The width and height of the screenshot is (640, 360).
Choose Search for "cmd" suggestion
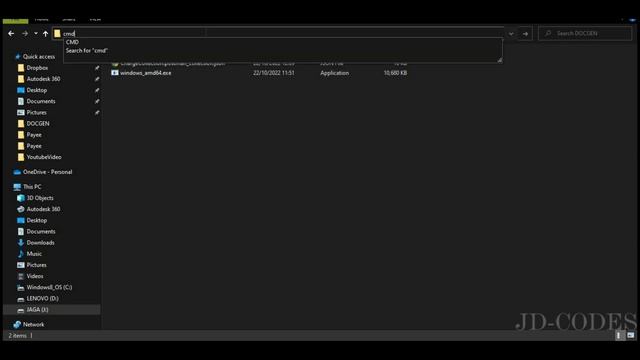(87, 51)
